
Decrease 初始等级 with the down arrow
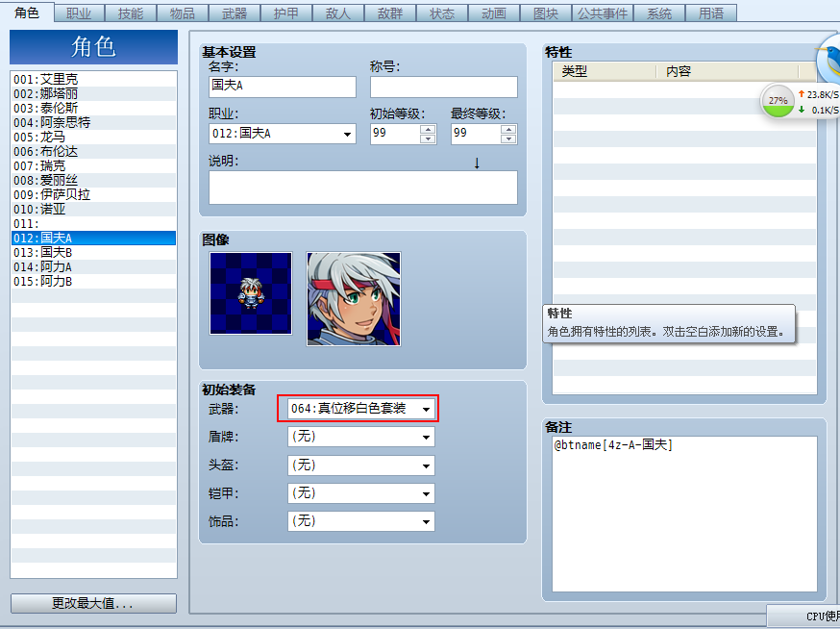tap(428, 138)
